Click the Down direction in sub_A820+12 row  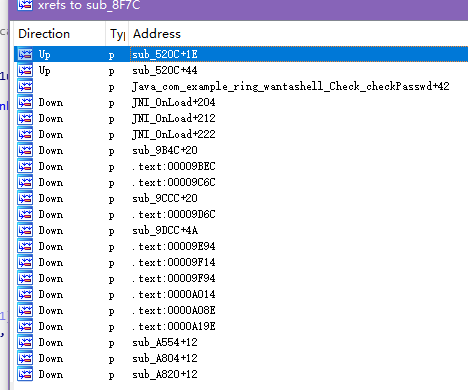[51, 374]
